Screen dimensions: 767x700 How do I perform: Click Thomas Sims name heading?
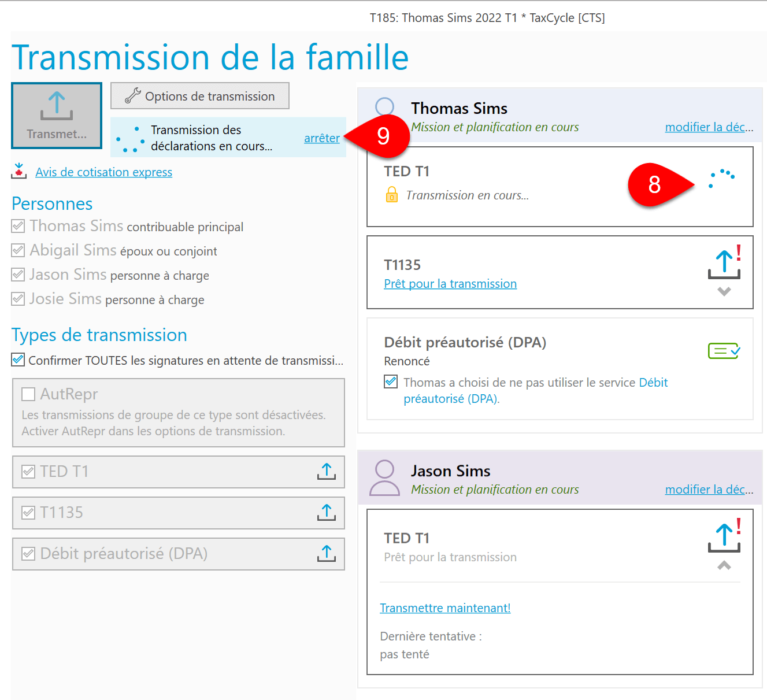(x=459, y=108)
